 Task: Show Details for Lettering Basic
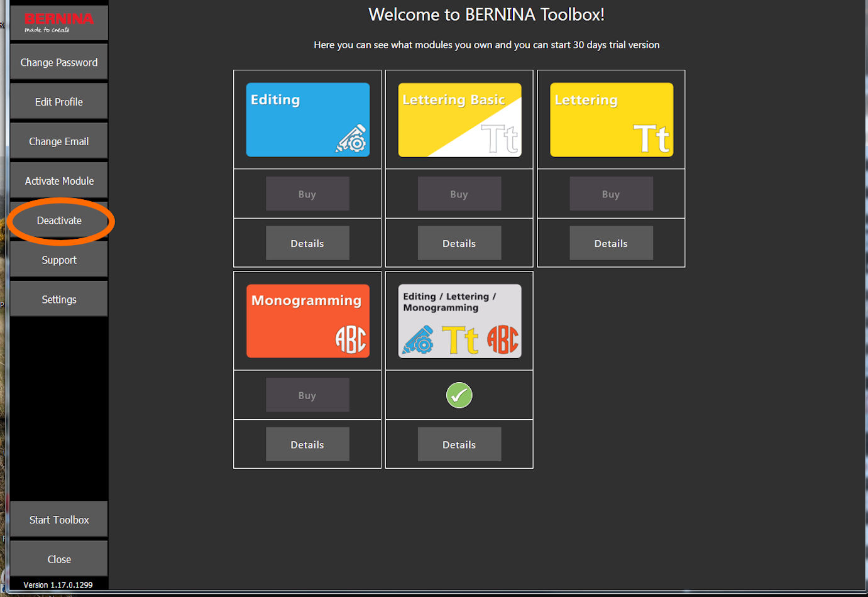pos(459,243)
